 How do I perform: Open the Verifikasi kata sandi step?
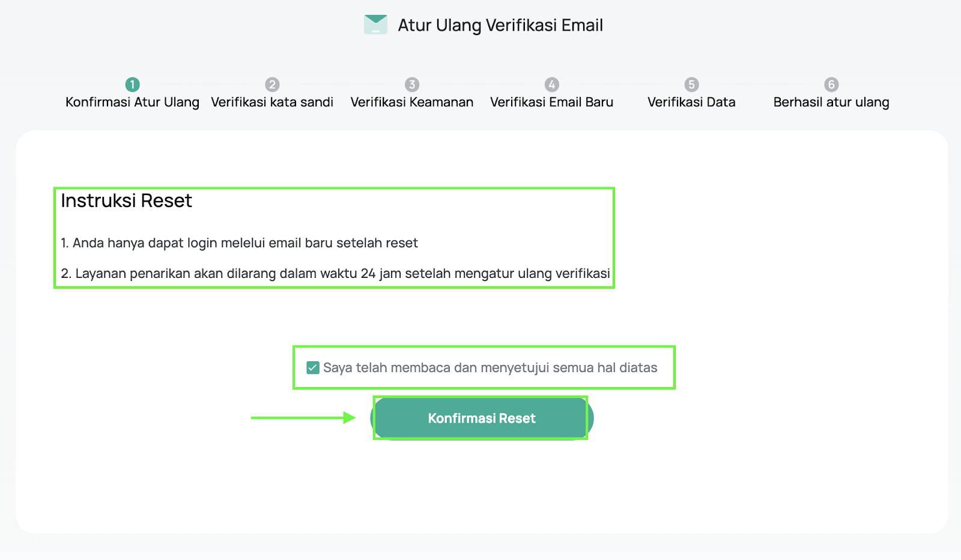pos(272,102)
